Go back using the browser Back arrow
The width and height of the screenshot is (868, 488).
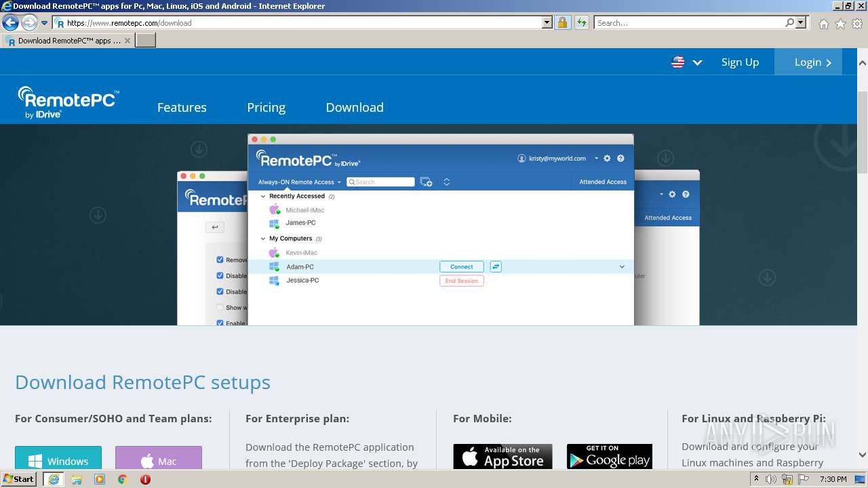tap(10, 22)
